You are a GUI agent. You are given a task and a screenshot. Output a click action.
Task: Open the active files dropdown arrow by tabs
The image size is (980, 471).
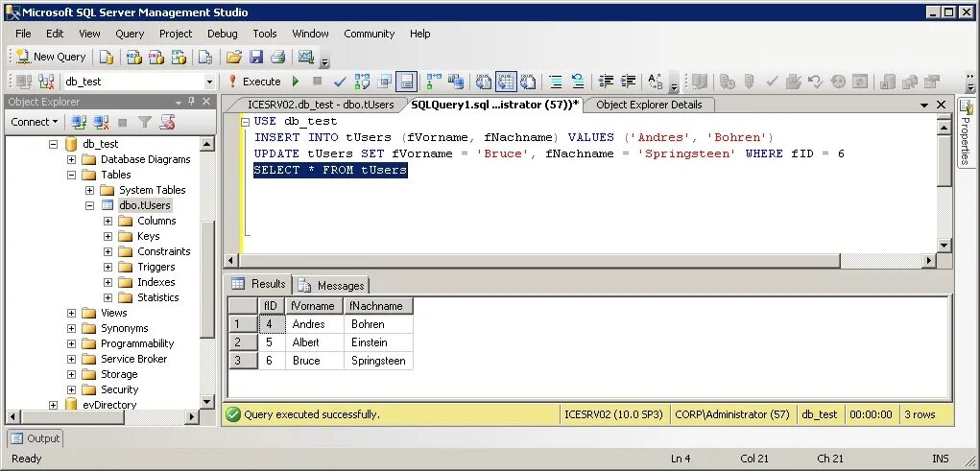click(x=924, y=105)
